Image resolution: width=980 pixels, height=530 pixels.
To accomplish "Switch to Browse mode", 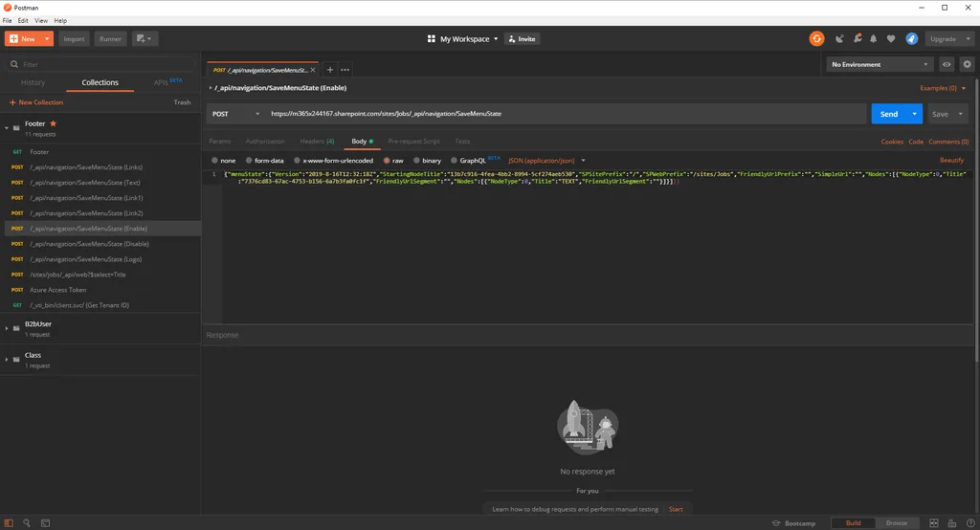I will click(x=896, y=523).
